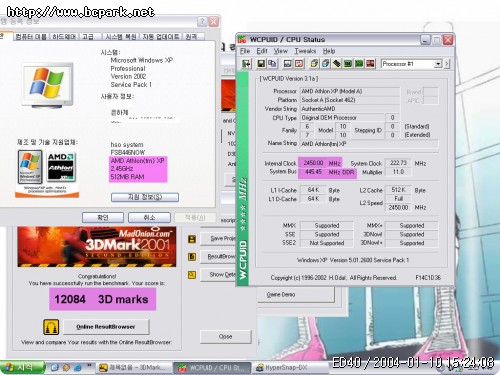This screenshot has width=500, height=375.
Task: Click the 확인 button
Action: [103, 218]
